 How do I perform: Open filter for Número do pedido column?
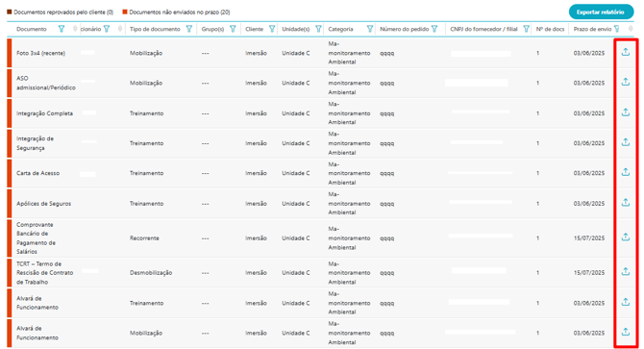(434, 29)
